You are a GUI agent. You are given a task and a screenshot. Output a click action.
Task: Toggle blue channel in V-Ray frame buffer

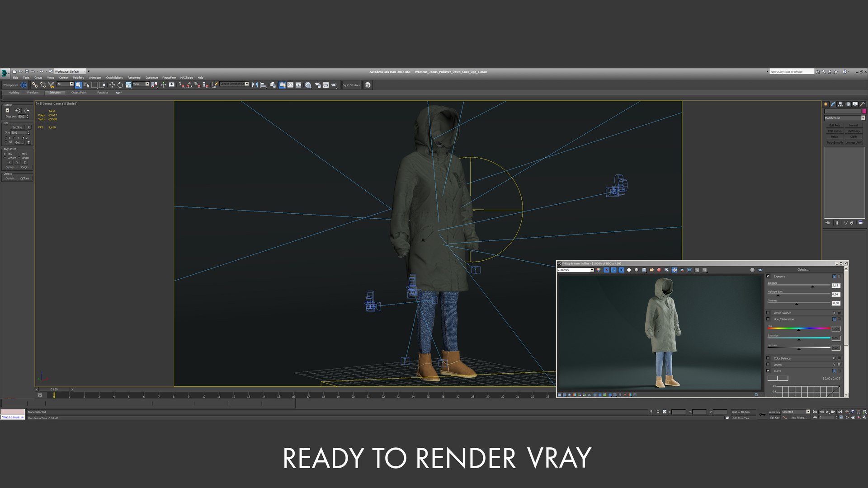pyautogui.click(x=621, y=270)
